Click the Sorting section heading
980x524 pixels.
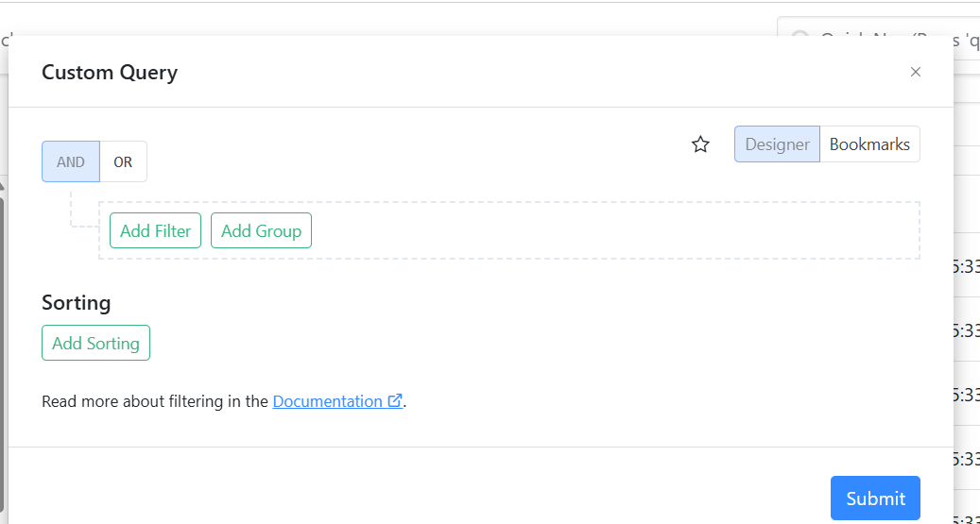77,302
